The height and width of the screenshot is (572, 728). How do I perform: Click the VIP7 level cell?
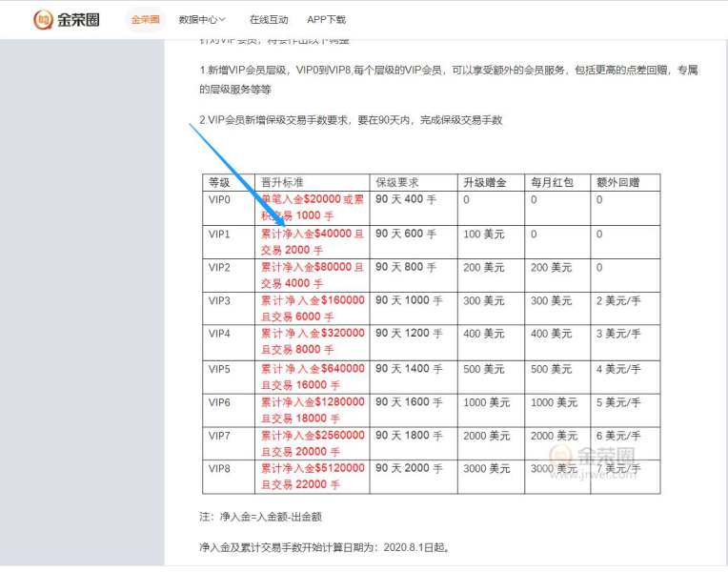point(229,443)
